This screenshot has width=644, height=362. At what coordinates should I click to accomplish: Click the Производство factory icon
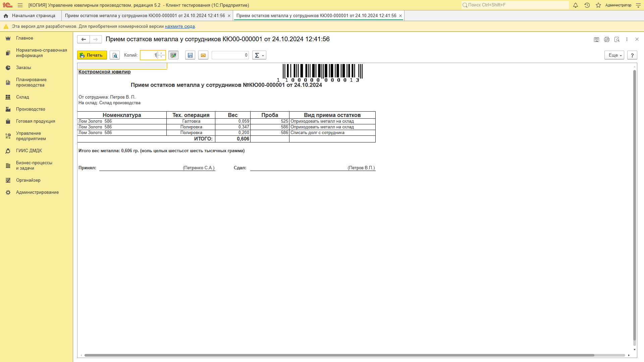pyautogui.click(x=8, y=109)
